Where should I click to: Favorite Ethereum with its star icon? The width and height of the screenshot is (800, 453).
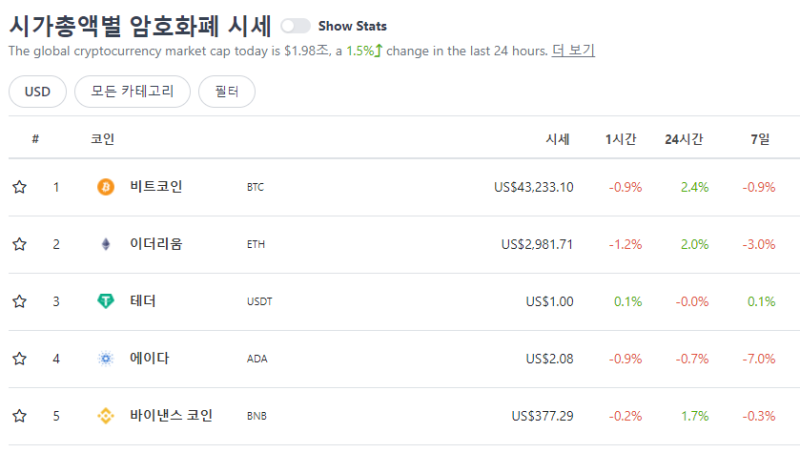[x=19, y=244]
